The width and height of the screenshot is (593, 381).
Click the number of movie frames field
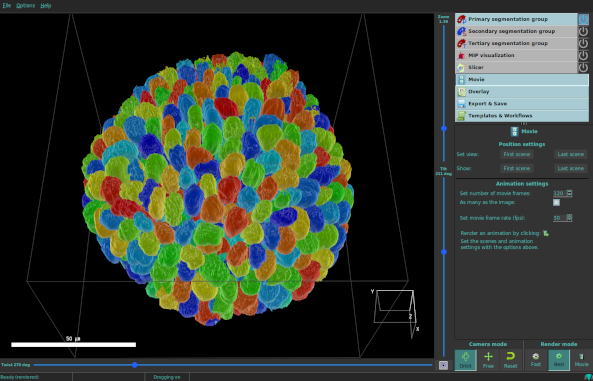point(559,193)
